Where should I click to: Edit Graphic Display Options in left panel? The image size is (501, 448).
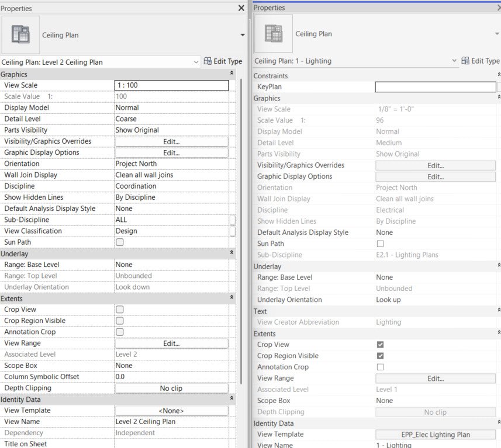172,153
